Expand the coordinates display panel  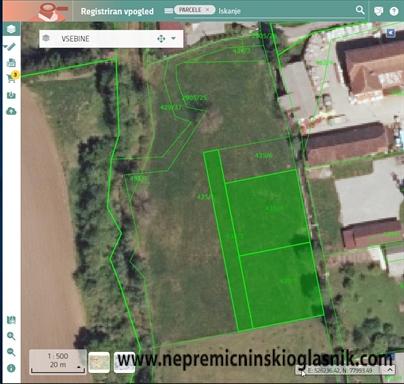coord(389,370)
